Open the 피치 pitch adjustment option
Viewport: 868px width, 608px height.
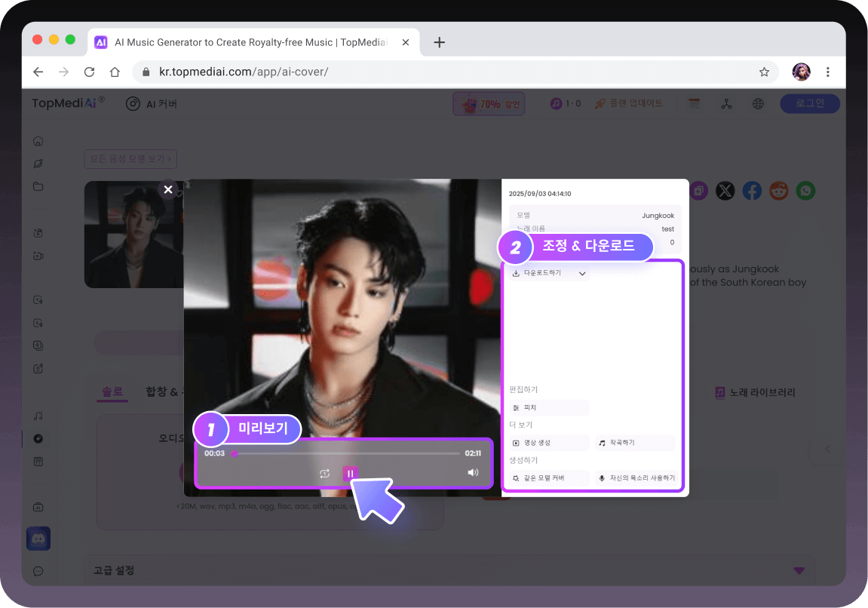tap(549, 407)
